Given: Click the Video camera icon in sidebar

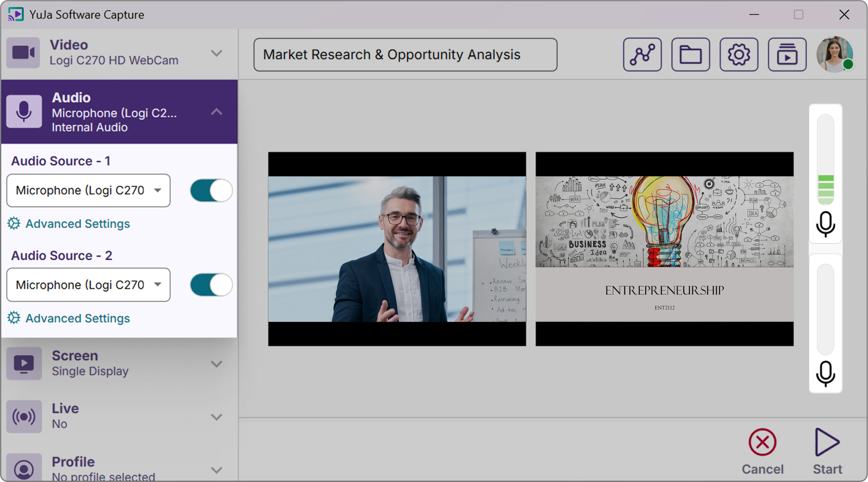Looking at the screenshot, I should click(23, 53).
